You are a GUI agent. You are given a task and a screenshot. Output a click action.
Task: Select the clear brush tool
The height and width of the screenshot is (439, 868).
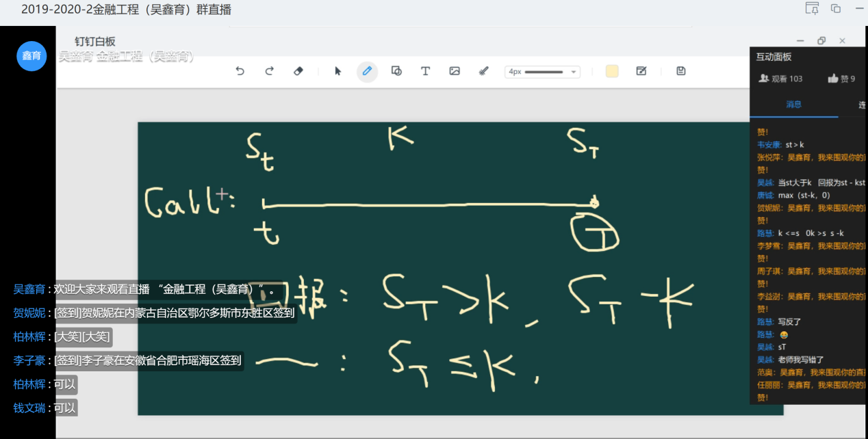tap(483, 71)
